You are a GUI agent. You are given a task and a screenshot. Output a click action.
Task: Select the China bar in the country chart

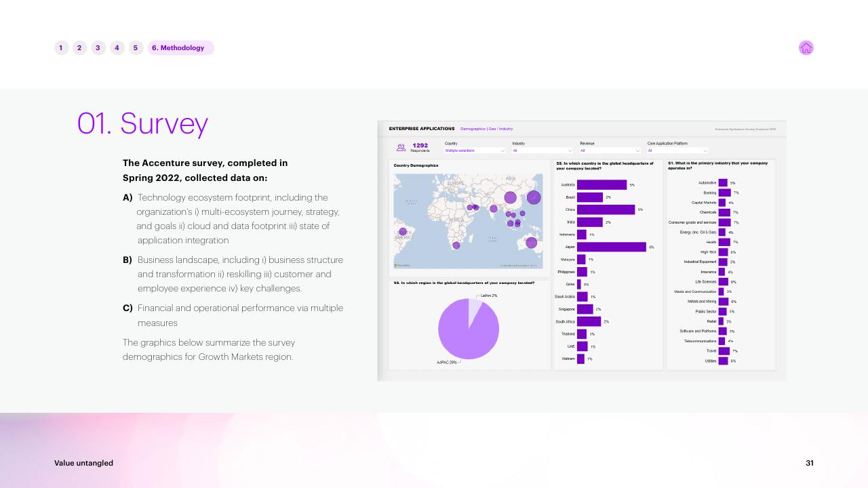coord(606,209)
